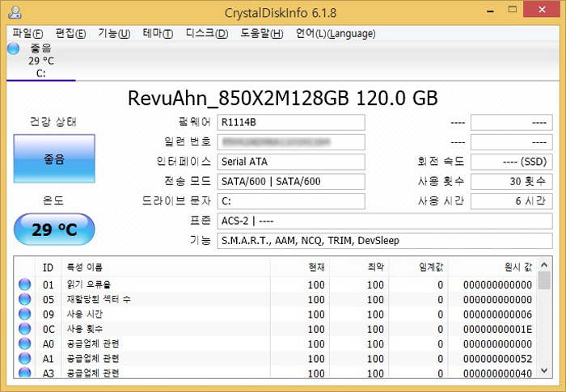The width and height of the screenshot is (566, 392).
Task: Click the drive letter field C:
Action: click(x=291, y=201)
